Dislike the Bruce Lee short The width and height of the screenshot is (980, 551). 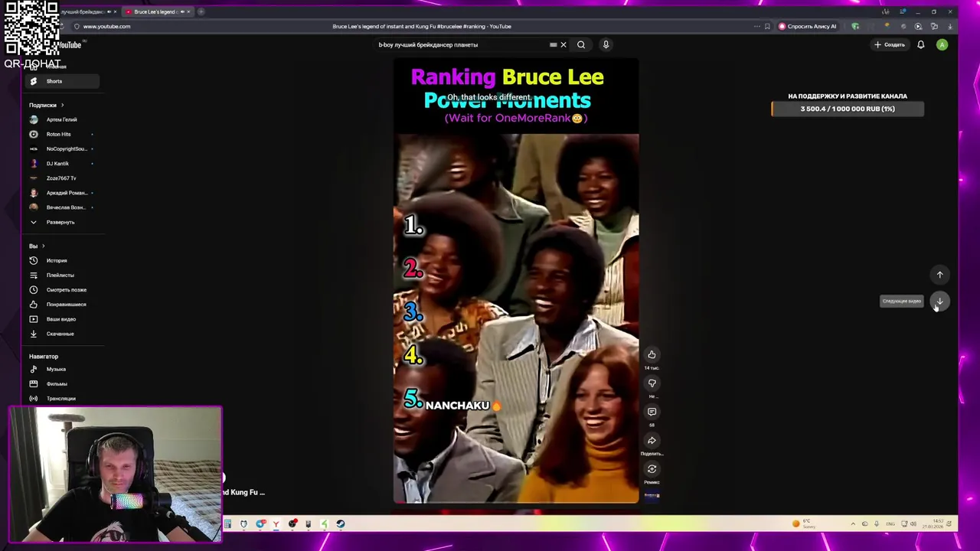pyautogui.click(x=652, y=383)
